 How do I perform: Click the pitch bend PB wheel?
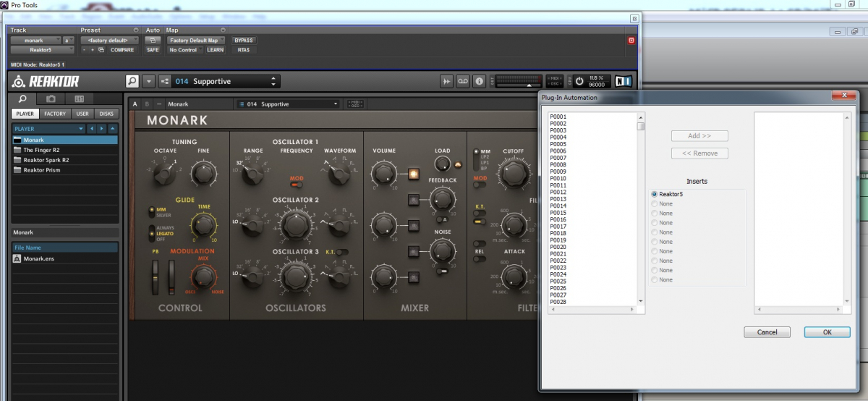pyautogui.click(x=155, y=278)
